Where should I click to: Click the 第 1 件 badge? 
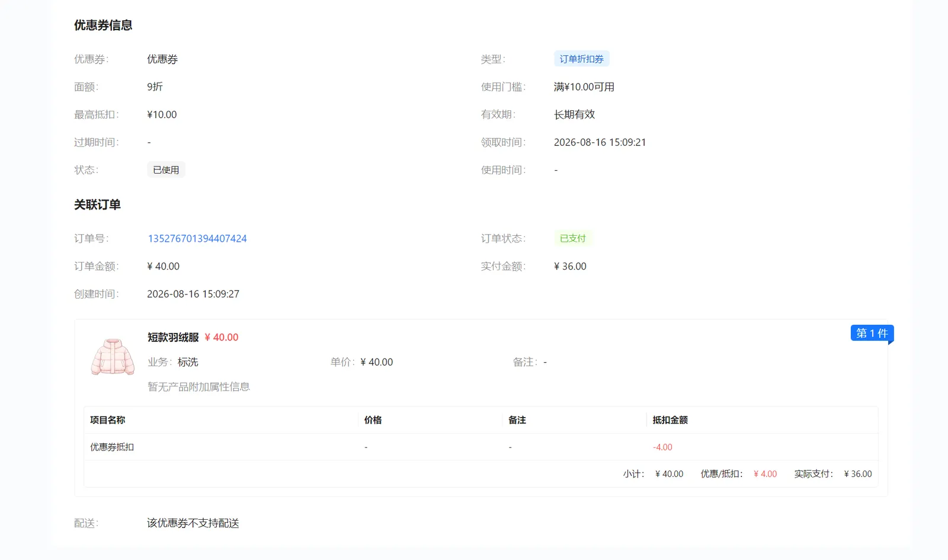tap(872, 333)
